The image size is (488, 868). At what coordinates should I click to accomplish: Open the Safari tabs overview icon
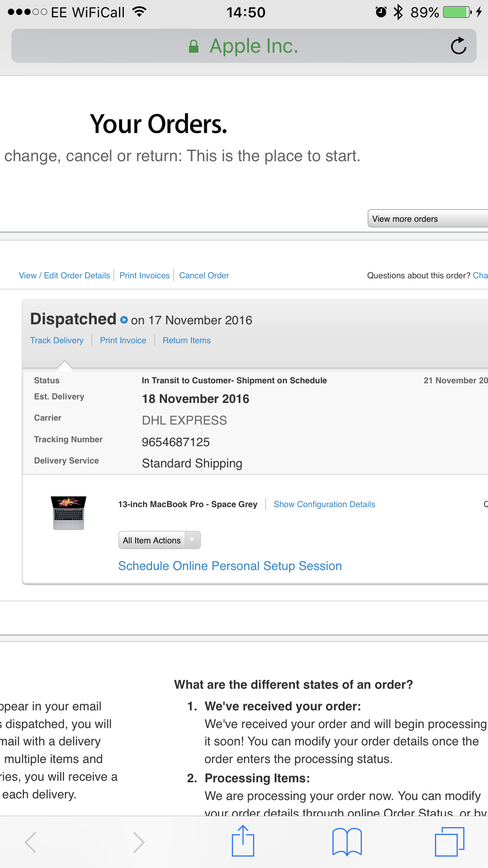[449, 842]
